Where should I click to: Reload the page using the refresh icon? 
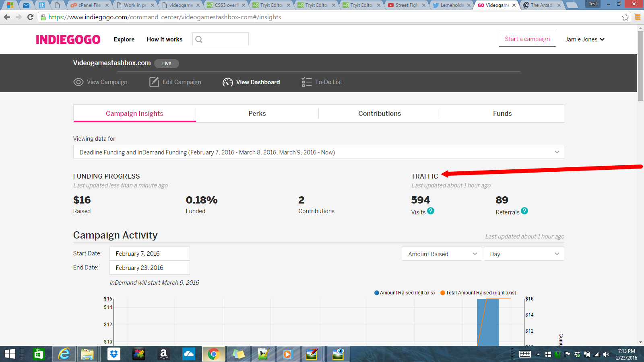point(30,17)
